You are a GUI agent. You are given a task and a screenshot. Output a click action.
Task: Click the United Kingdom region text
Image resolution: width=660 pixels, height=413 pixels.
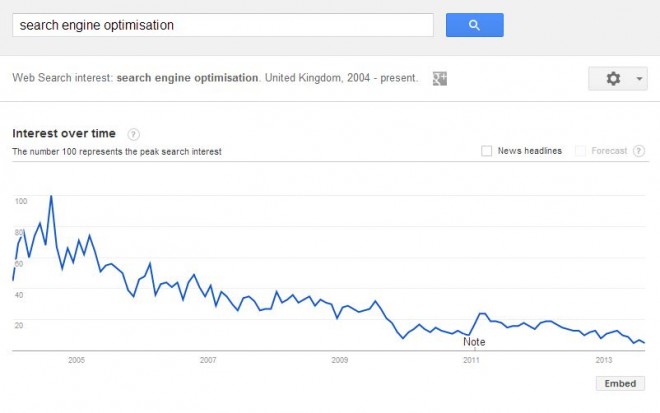tap(299, 78)
